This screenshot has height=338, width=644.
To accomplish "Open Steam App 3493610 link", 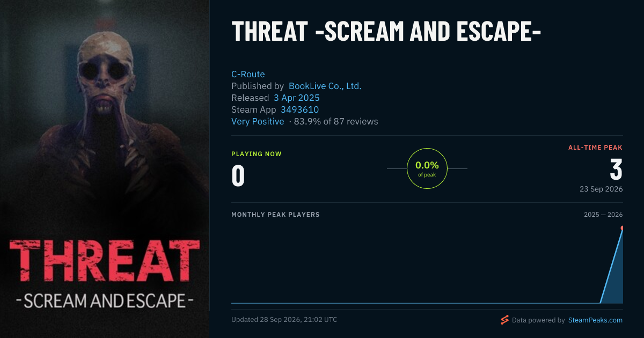I will coord(299,109).
